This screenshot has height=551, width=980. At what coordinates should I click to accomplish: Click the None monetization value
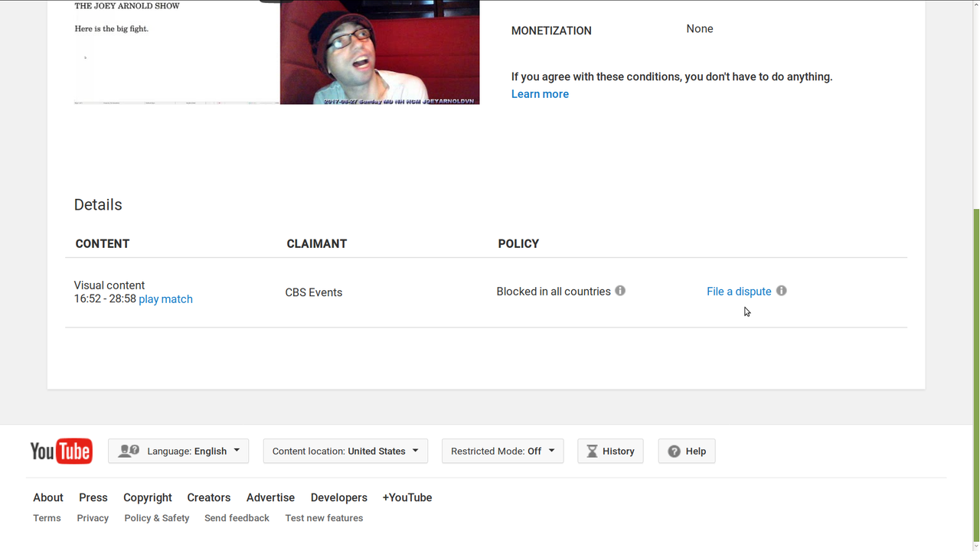700,28
